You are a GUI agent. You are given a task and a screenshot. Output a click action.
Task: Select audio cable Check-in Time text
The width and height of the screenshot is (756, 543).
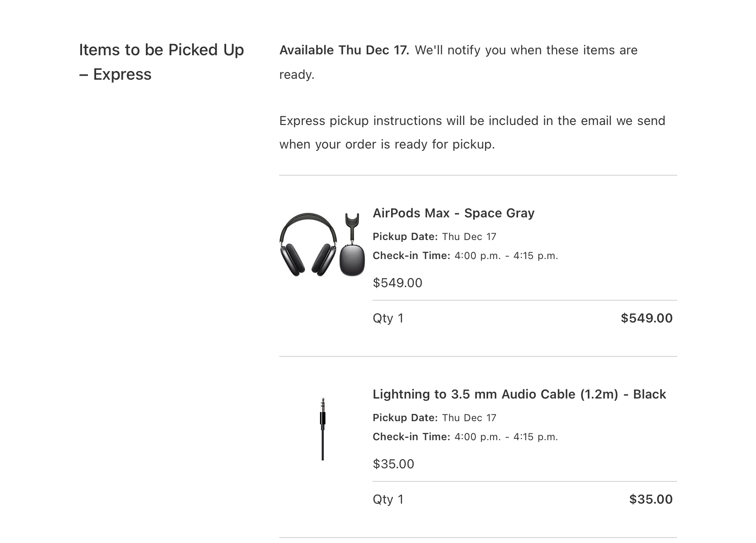465,437
